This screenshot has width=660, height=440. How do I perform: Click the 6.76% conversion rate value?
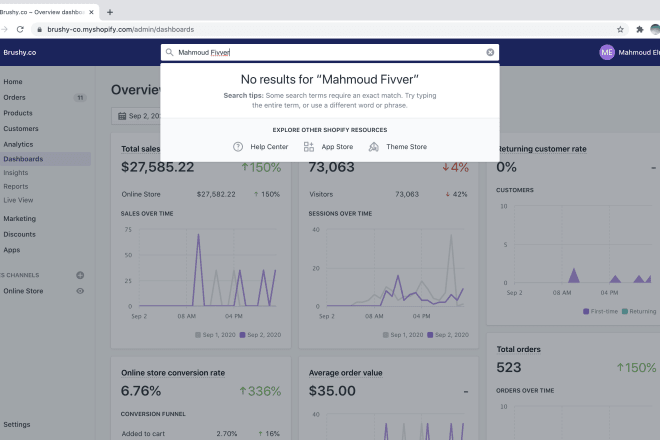pos(141,391)
